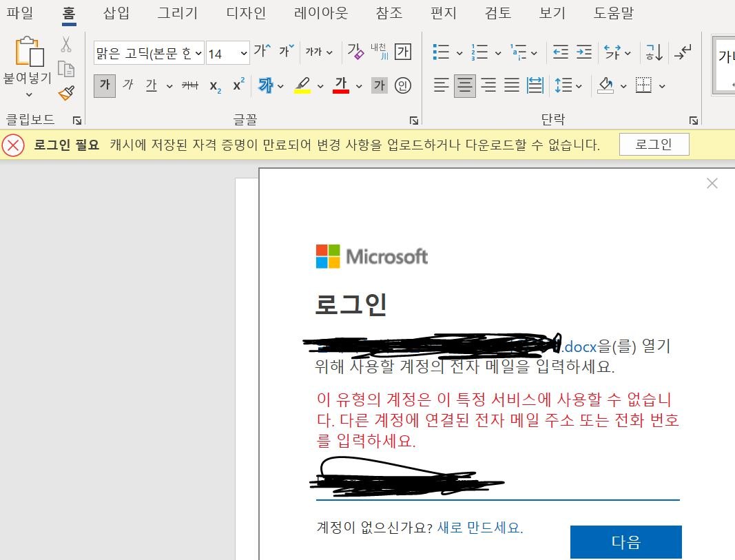This screenshot has width=735, height=560.
Task: Apply distributed alignment
Action: pos(535,85)
